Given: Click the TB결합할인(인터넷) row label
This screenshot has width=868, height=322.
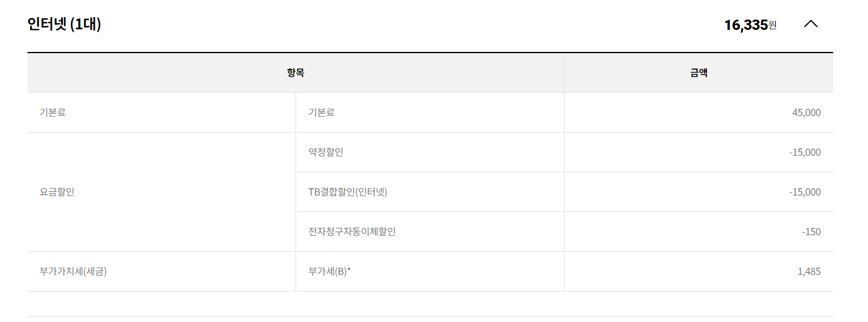Looking at the screenshot, I should (x=348, y=192).
